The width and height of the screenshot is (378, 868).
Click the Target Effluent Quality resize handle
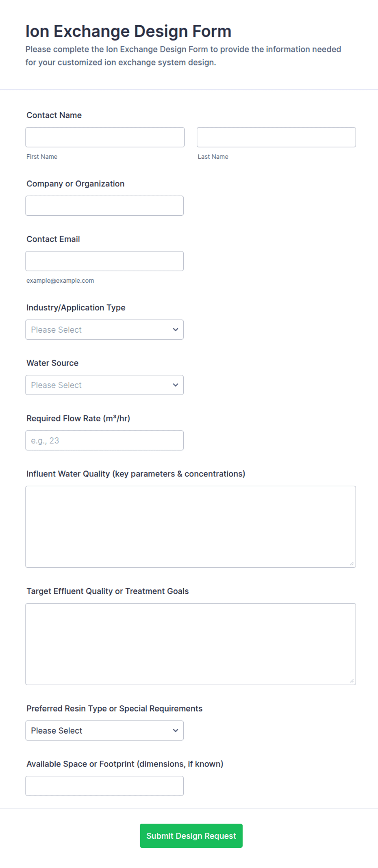pyautogui.click(x=352, y=681)
